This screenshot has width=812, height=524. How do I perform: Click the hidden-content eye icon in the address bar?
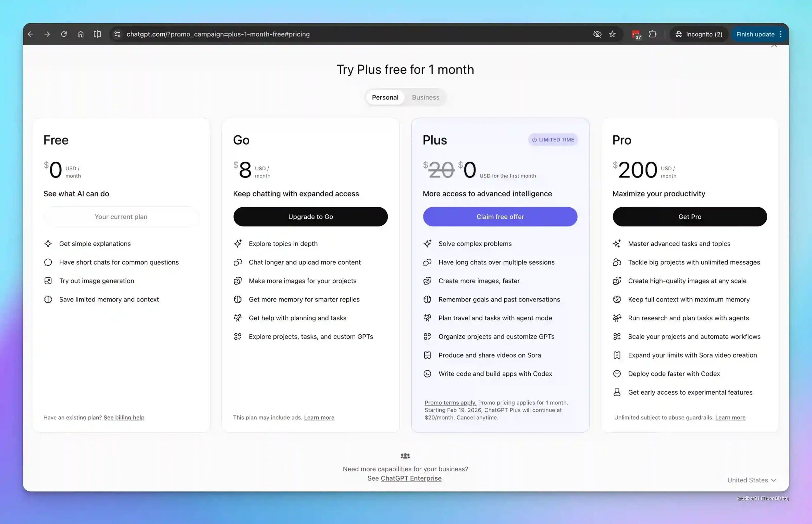tap(597, 34)
